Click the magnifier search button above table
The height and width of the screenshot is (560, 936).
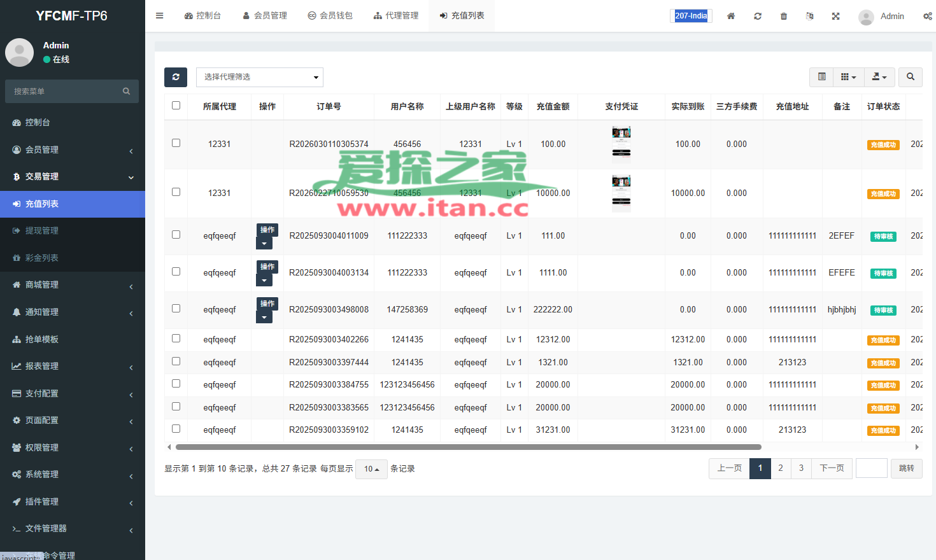[911, 77]
